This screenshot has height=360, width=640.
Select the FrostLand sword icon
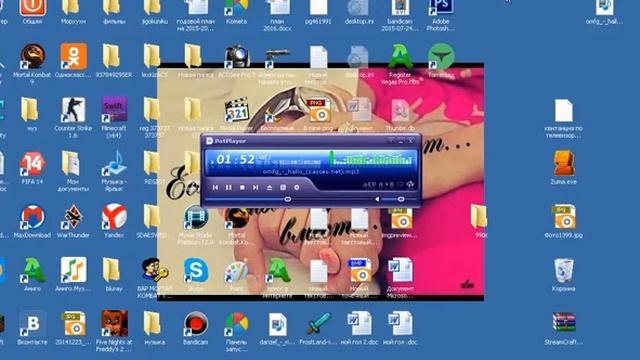click(318, 328)
